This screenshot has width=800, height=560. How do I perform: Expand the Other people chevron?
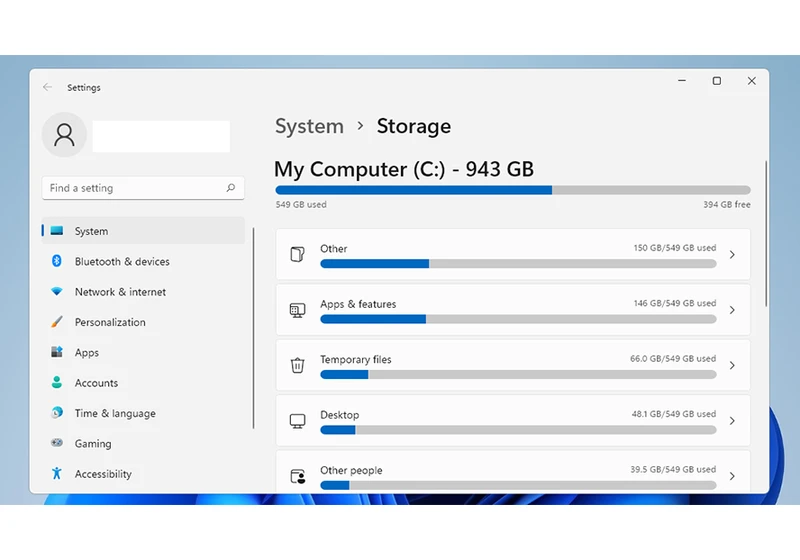pos(732,476)
